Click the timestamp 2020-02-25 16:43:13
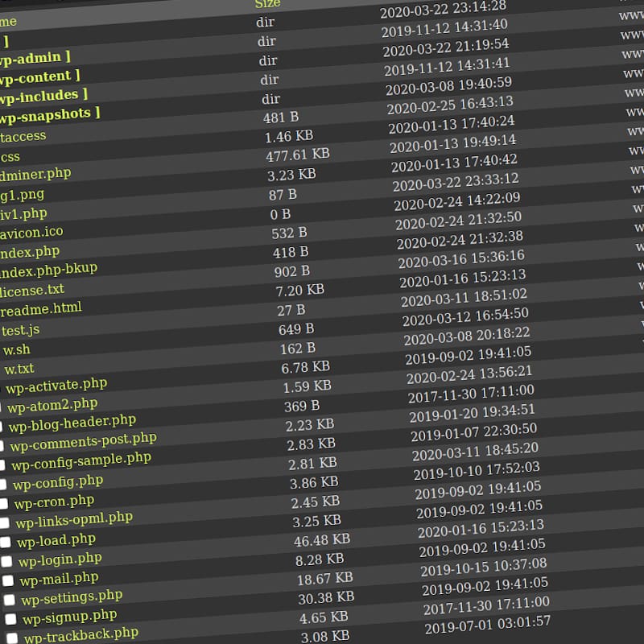Viewport: 644px width, 644px height. (x=450, y=105)
